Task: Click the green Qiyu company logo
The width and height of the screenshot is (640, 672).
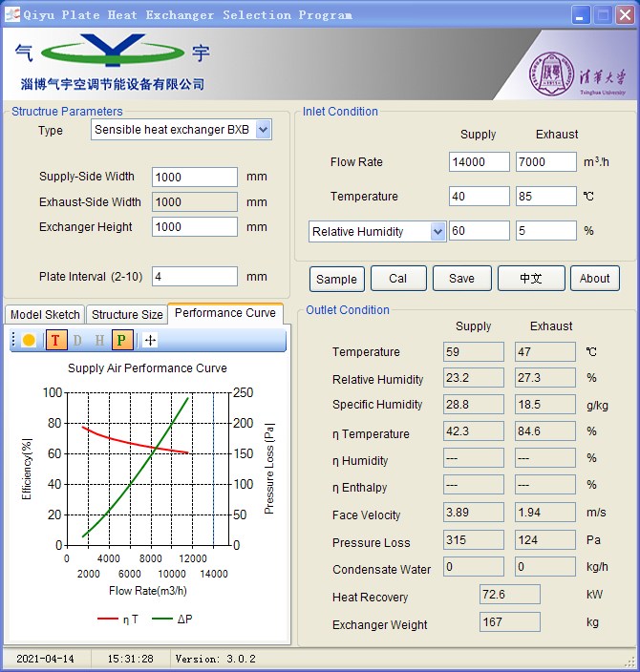Action: [x=113, y=55]
